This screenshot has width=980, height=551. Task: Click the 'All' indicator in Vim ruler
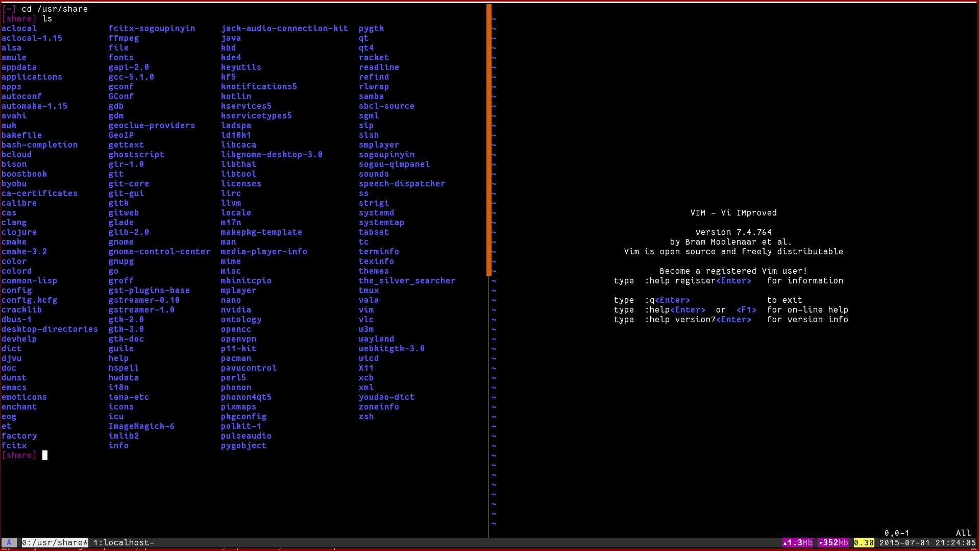963,533
